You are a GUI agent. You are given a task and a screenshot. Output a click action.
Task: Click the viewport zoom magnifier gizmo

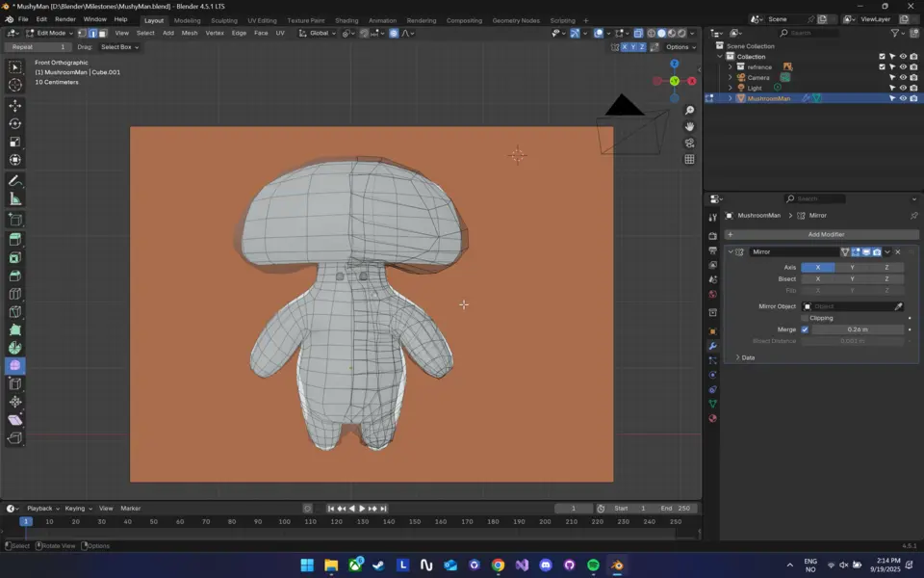click(689, 110)
